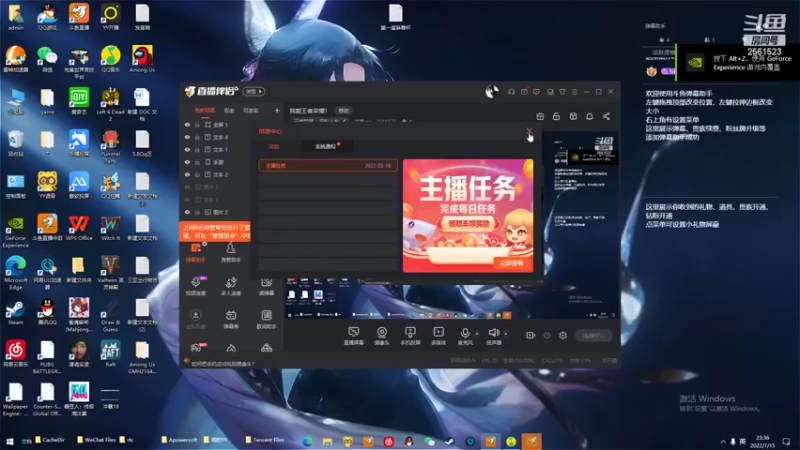800x450 pixels.
Task: Open stream settings gear icon
Action: (563, 335)
